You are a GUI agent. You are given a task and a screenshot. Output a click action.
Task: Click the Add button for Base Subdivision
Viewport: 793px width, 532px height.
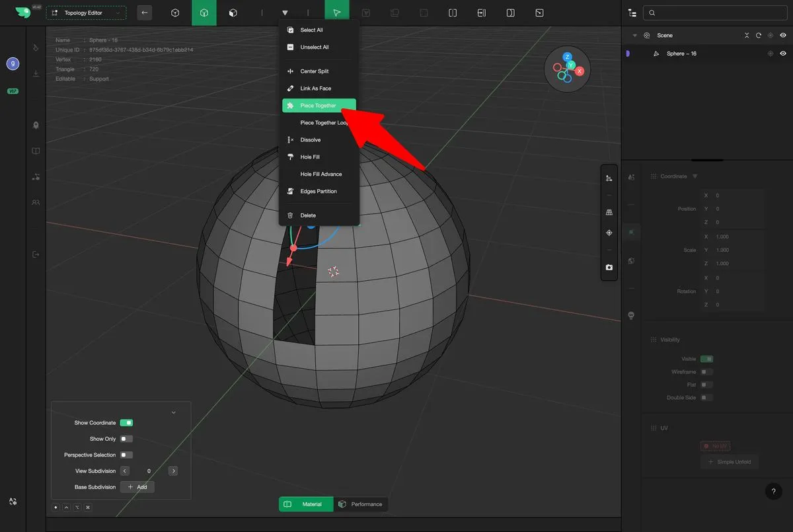[x=137, y=487]
